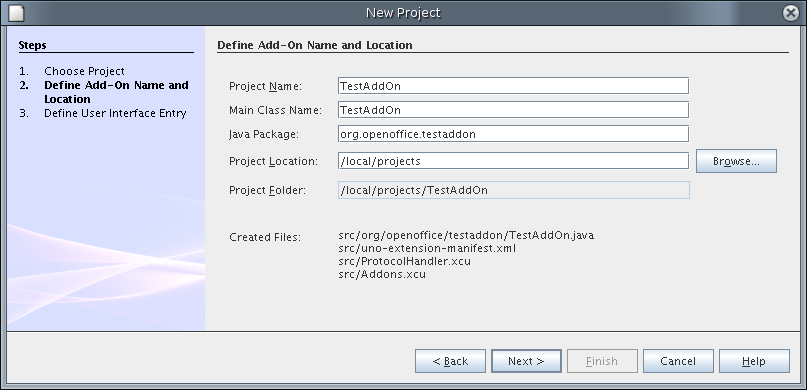Click the TestAddOn.java created file entry
Screen dimensions: 807x390
point(466,235)
